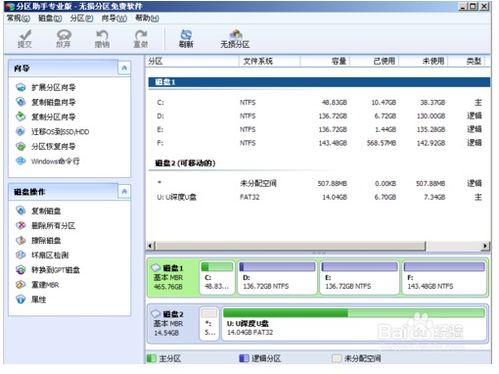499x374 pixels.
Task: Click the 容量 column header
Action: 325,61
